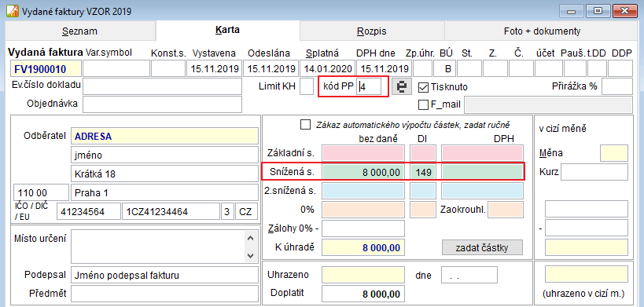Click the Zp.úhr. field

[422, 68]
